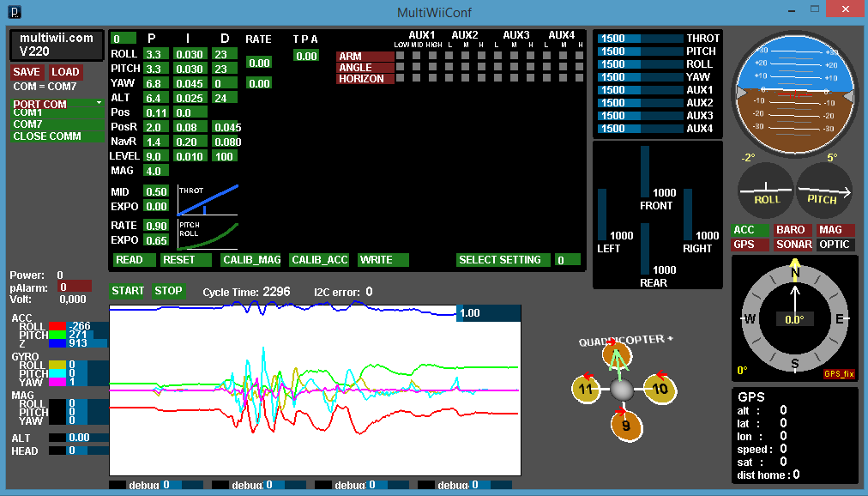Click the TPA value field
The image size is (868, 496).
tap(307, 56)
